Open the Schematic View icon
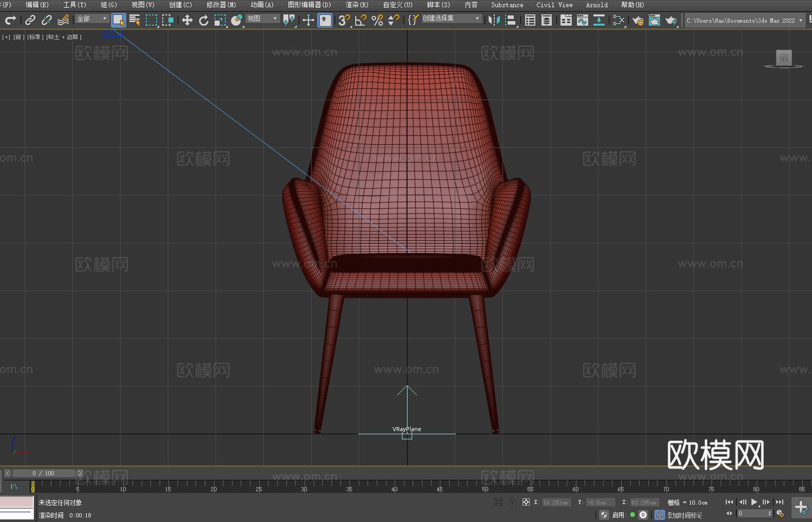 click(x=599, y=20)
